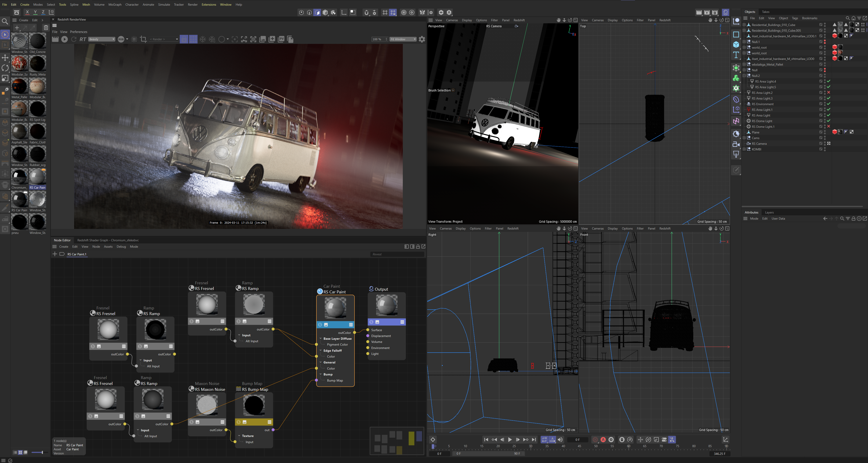Image resolution: width=868 pixels, height=463 pixels.
Task: Open the Objects panel Bookmarks menu
Action: tap(809, 18)
